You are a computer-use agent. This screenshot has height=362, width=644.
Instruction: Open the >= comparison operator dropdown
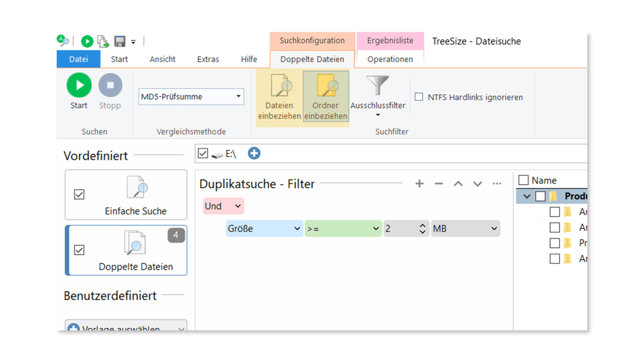[x=343, y=229]
